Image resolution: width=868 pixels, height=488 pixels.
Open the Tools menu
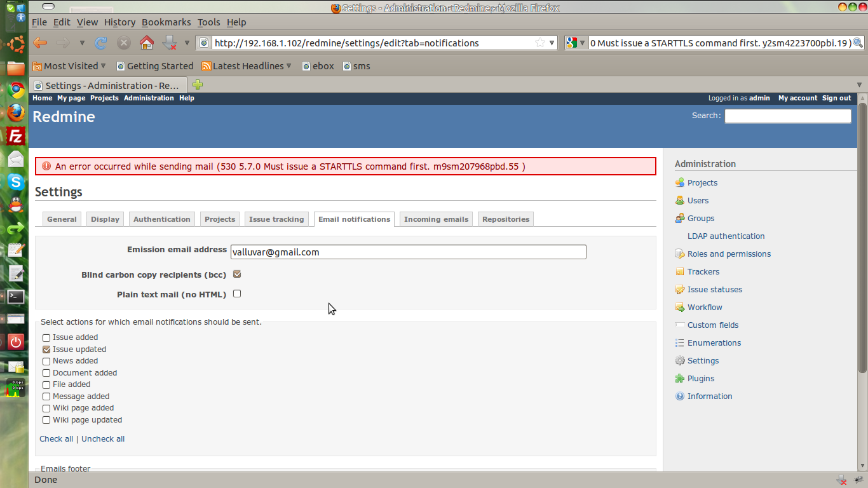click(208, 22)
